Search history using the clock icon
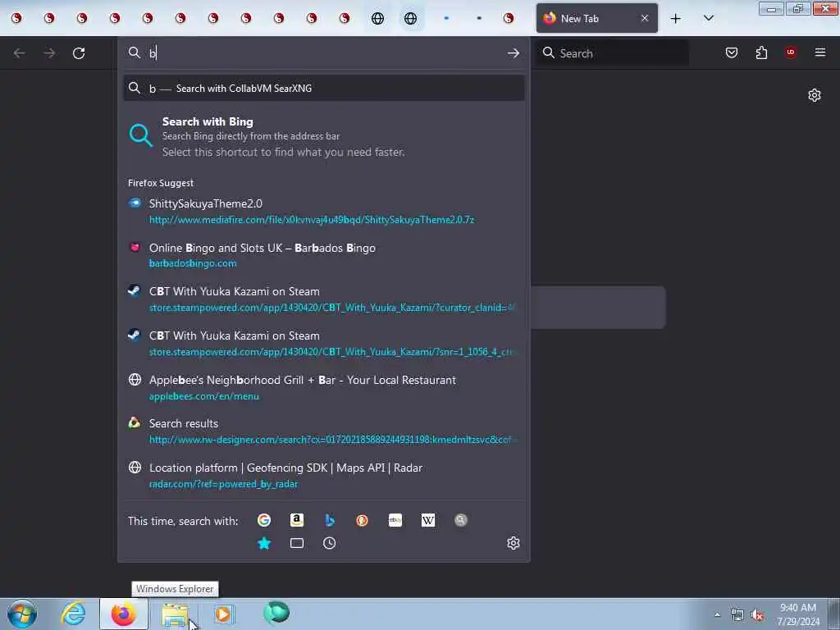Viewport: 840px width, 630px height. click(330, 543)
